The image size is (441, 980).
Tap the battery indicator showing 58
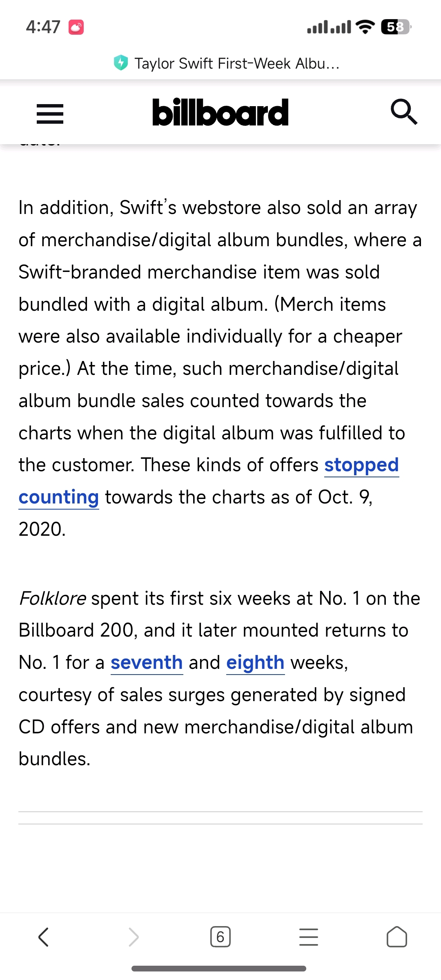(396, 27)
